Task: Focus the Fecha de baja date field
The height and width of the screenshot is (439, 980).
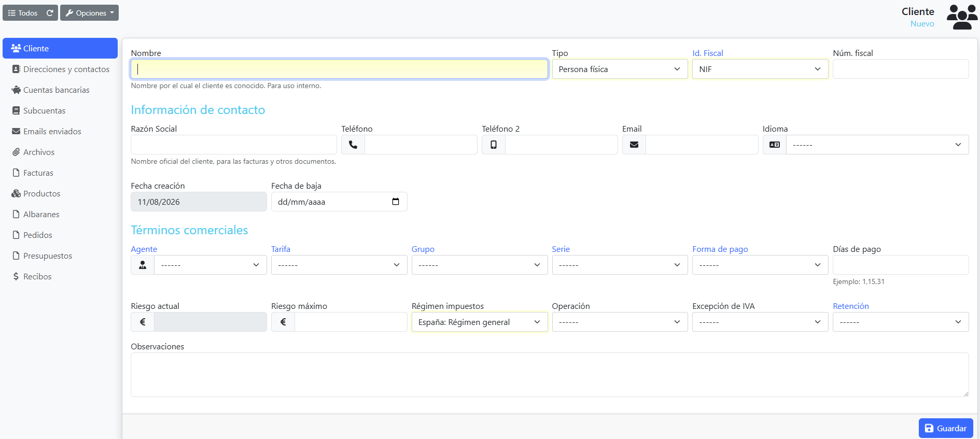Action: coord(339,202)
